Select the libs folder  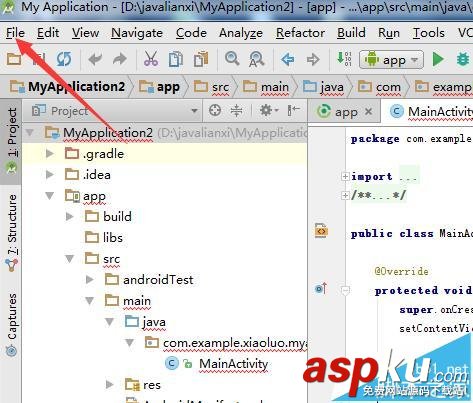[104, 238]
